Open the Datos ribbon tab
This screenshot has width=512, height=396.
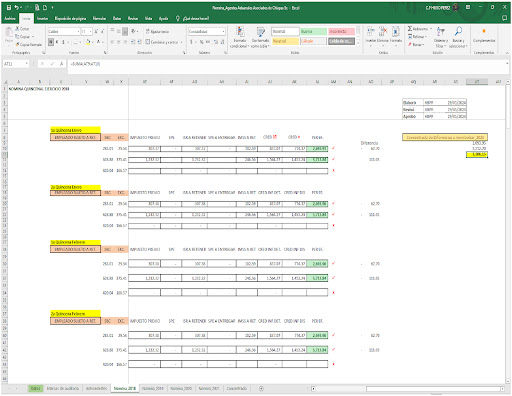[x=117, y=18]
